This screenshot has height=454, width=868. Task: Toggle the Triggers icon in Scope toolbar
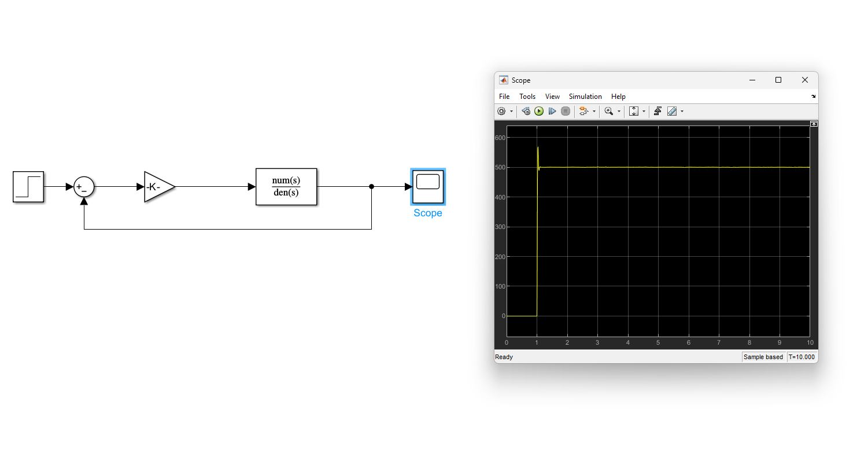(x=658, y=111)
